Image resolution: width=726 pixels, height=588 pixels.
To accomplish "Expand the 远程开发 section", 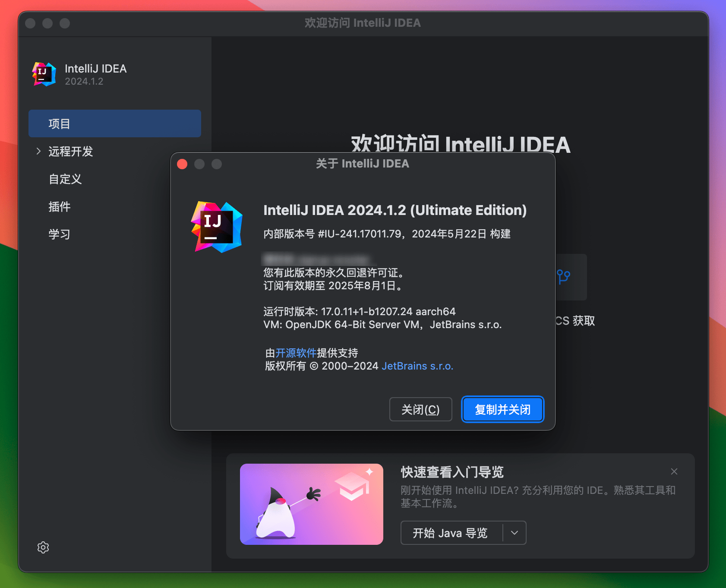I will (70, 152).
